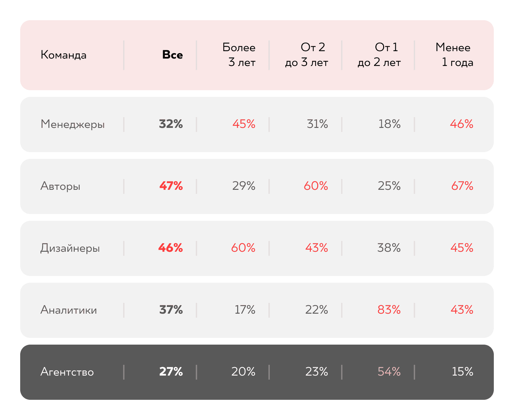Click the bold 32% value for Менеджеры
The width and height of the screenshot is (514, 420).
[171, 124]
